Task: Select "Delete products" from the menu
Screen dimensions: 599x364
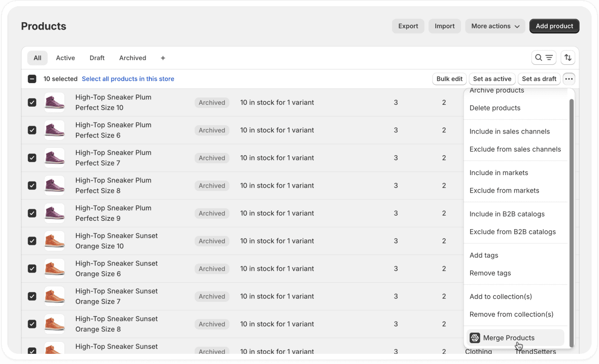Action: pyautogui.click(x=495, y=108)
